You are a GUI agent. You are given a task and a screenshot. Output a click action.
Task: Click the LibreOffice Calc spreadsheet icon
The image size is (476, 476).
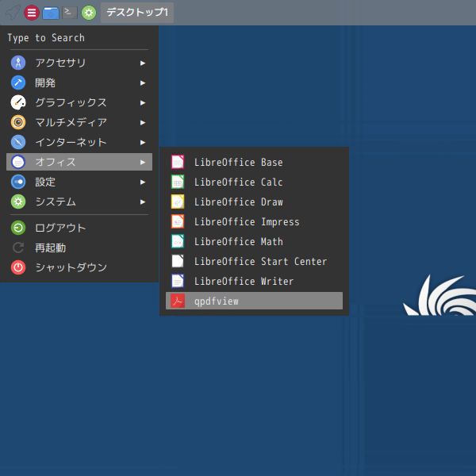178,182
